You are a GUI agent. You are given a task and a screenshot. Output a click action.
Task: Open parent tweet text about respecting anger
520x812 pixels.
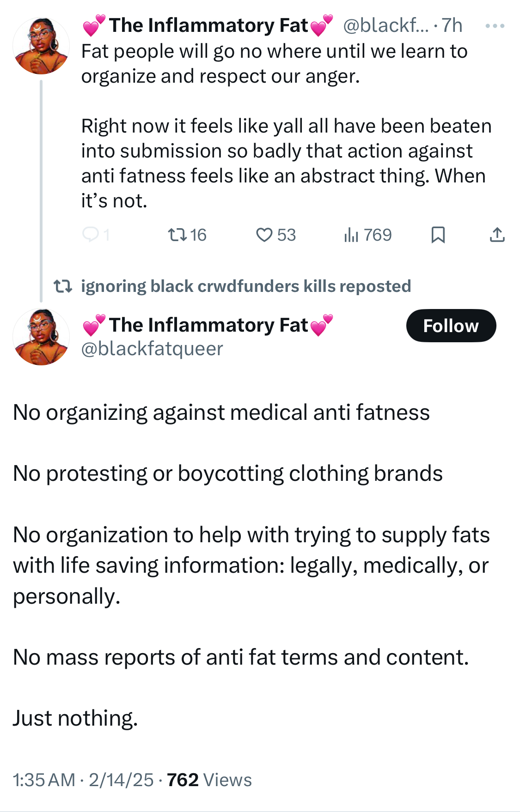pyautogui.click(x=274, y=64)
